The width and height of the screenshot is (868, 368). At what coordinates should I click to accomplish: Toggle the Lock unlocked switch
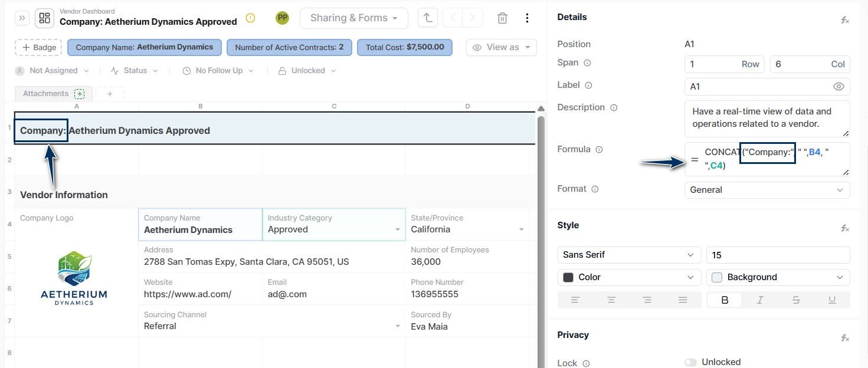tap(690, 362)
